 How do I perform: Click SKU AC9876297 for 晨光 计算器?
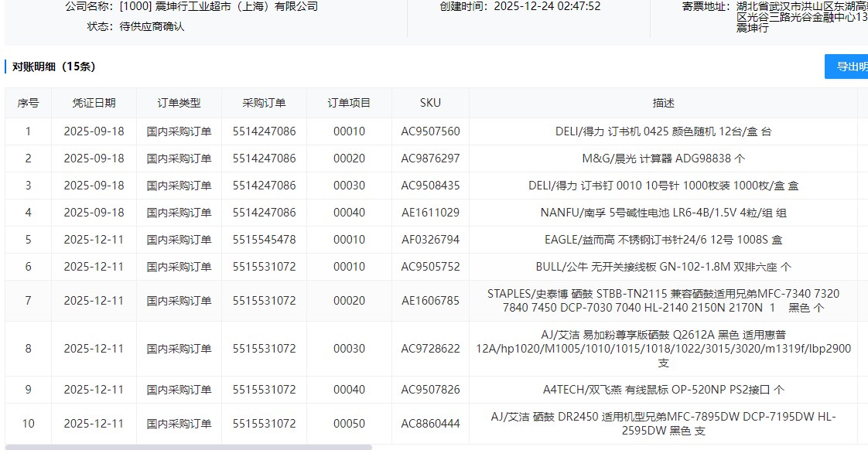(x=430, y=159)
